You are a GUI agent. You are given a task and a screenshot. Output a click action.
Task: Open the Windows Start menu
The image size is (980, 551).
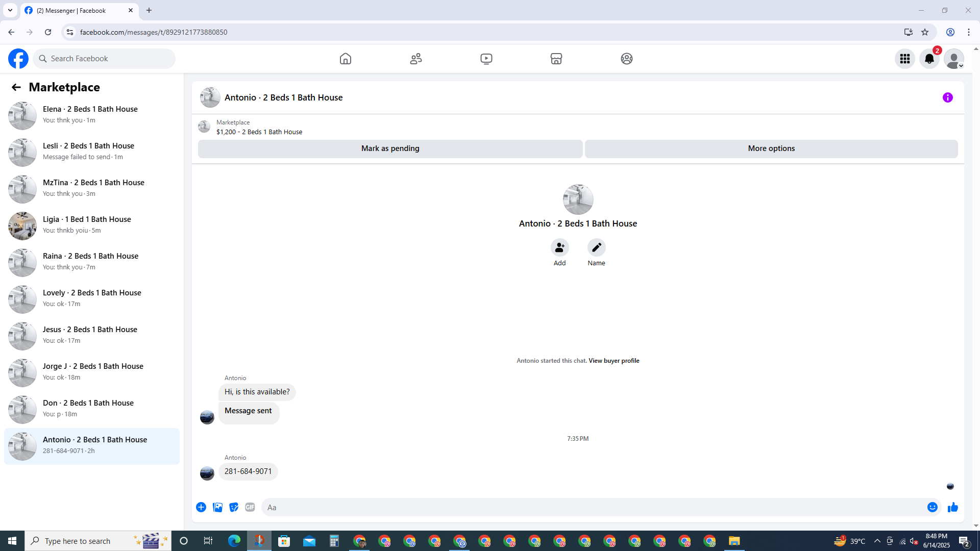[x=12, y=541]
